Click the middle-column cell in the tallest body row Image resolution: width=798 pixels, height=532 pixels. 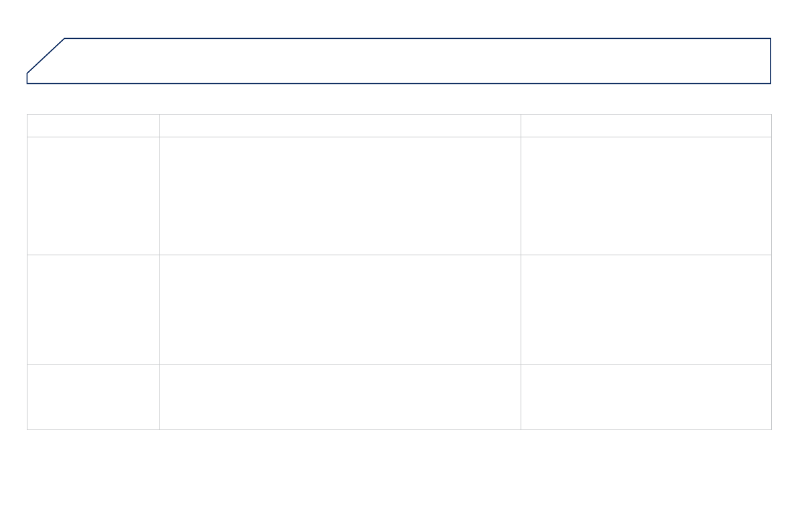[x=340, y=196]
